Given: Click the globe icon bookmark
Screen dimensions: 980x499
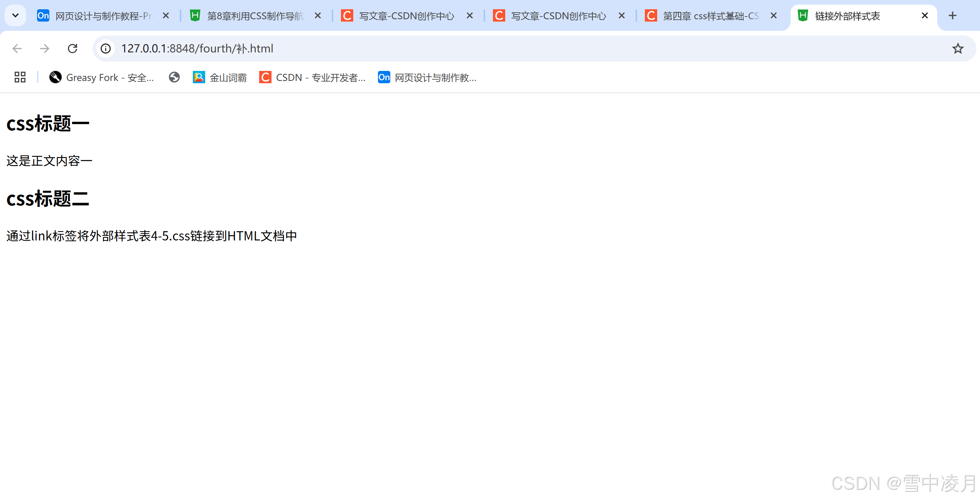Looking at the screenshot, I should click(x=174, y=77).
